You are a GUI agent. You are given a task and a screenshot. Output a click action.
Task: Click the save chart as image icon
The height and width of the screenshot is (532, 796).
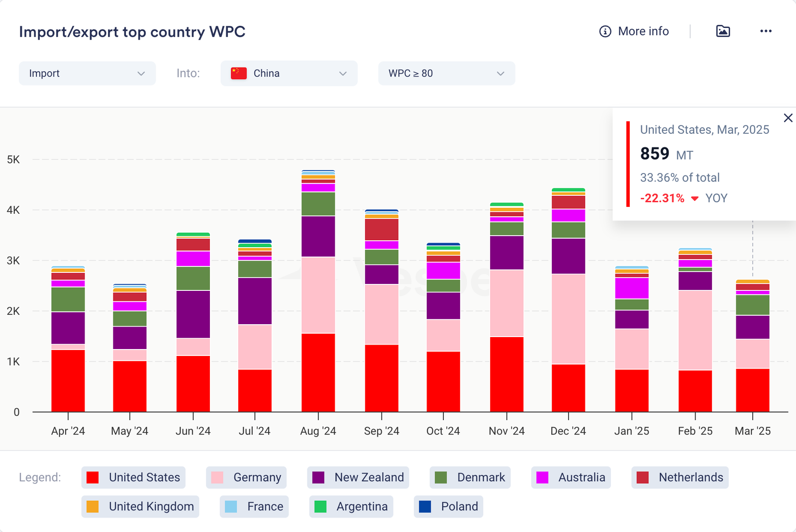[x=723, y=31]
